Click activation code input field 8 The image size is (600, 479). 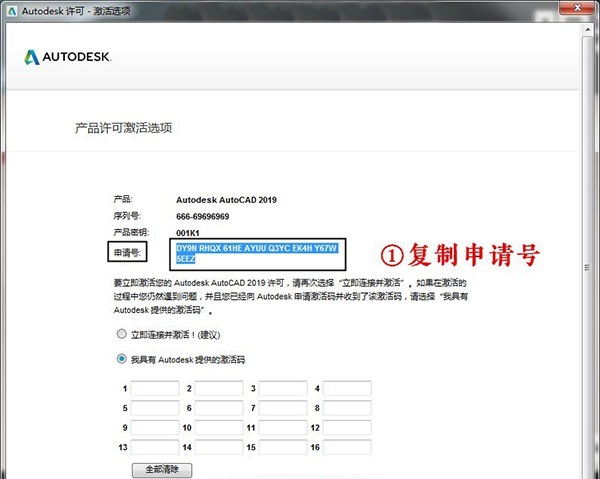click(347, 408)
